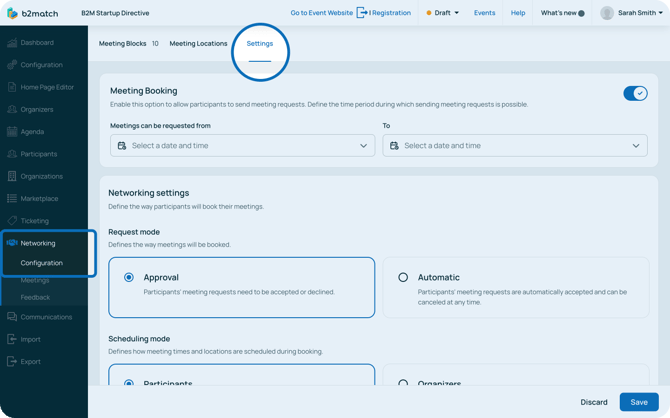Click calendar icon in 'Meetings can be requested from'
Viewport: 670px width, 418px height.
pyautogui.click(x=122, y=146)
